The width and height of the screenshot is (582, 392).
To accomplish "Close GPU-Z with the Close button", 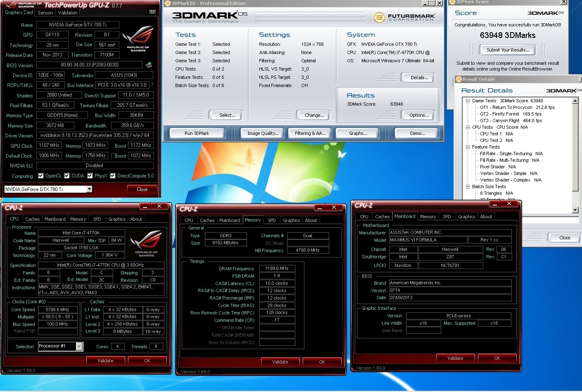I will [142, 189].
